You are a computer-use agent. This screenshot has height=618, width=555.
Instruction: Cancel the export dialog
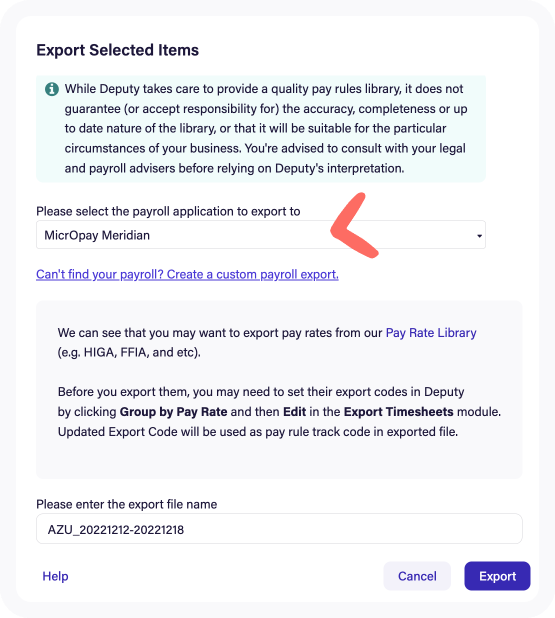pos(417,576)
